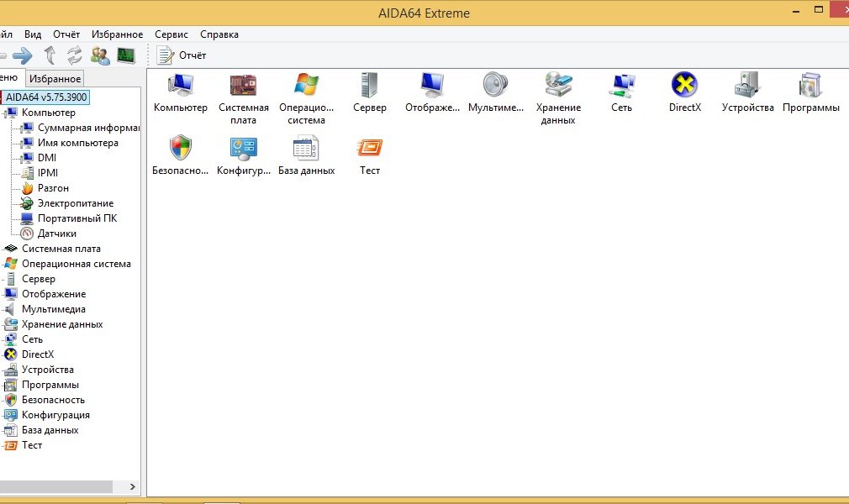Select DMI tree item
This screenshot has width=849, height=504.
[x=46, y=158]
